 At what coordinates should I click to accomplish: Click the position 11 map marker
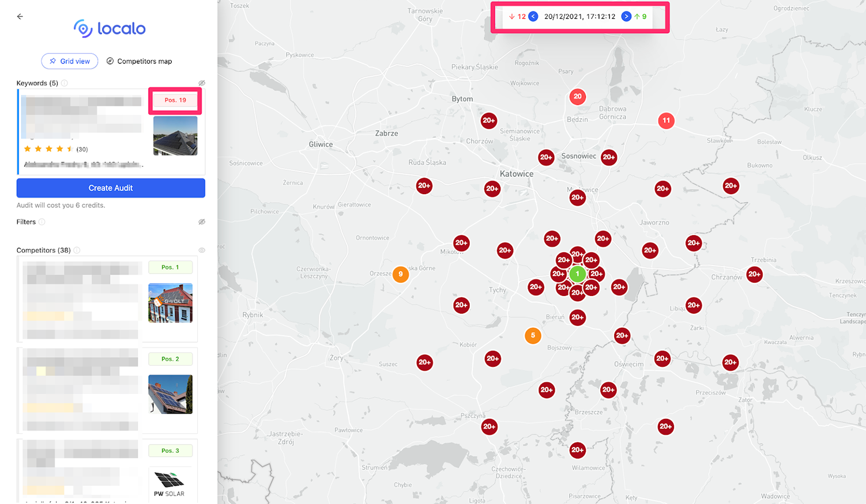pyautogui.click(x=666, y=120)
